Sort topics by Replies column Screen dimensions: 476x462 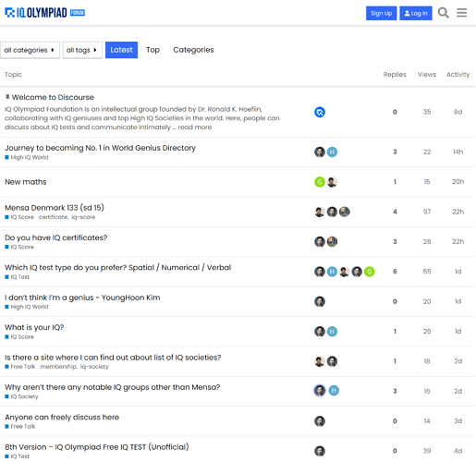(x=395, y=74)
